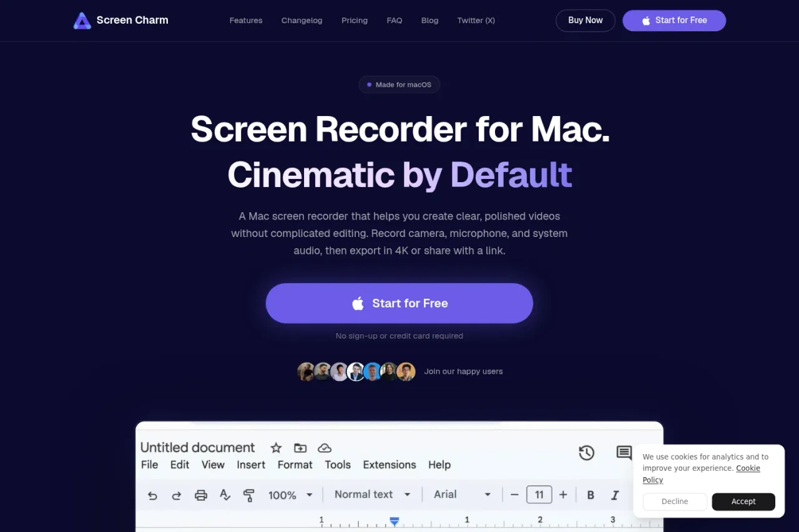Click the Buy Now button
The height and width of the screenshot is (532, 799).
[586, 21]
